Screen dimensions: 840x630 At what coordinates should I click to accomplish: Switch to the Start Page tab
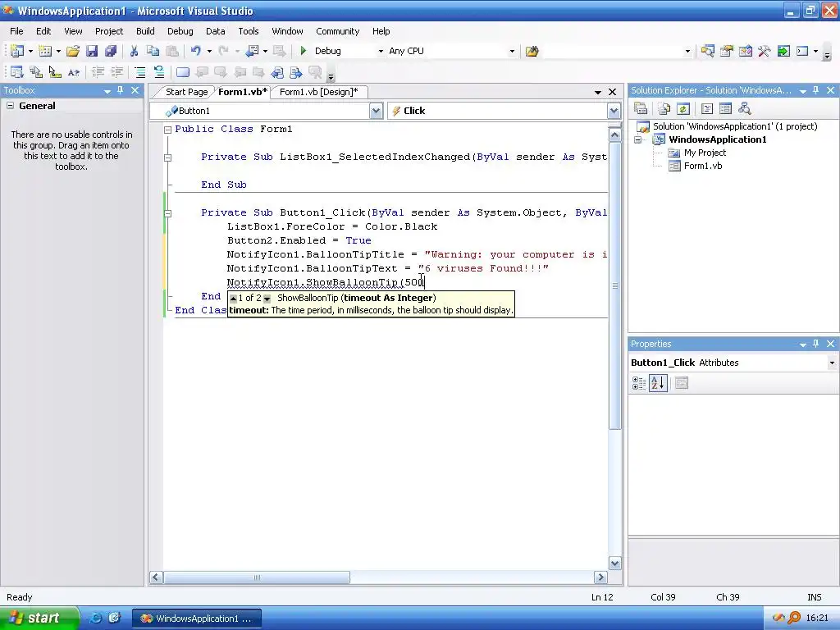click(186, 92)
